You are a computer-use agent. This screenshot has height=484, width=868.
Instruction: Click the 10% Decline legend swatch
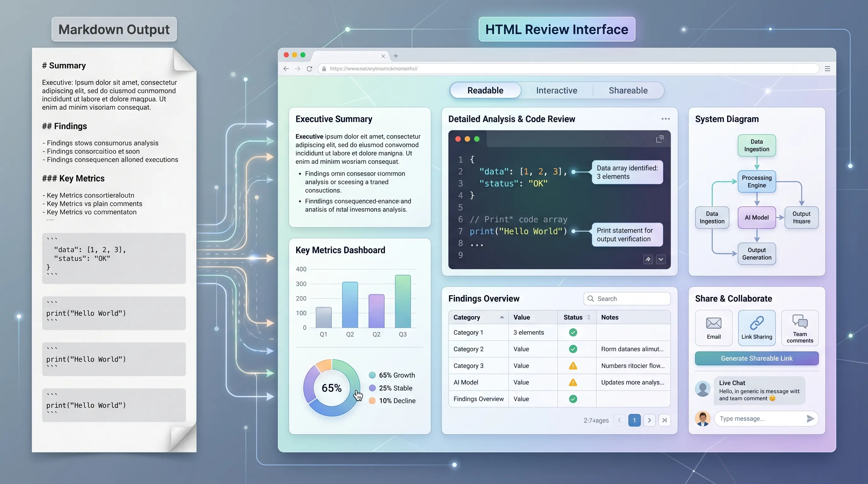[372, 400]
